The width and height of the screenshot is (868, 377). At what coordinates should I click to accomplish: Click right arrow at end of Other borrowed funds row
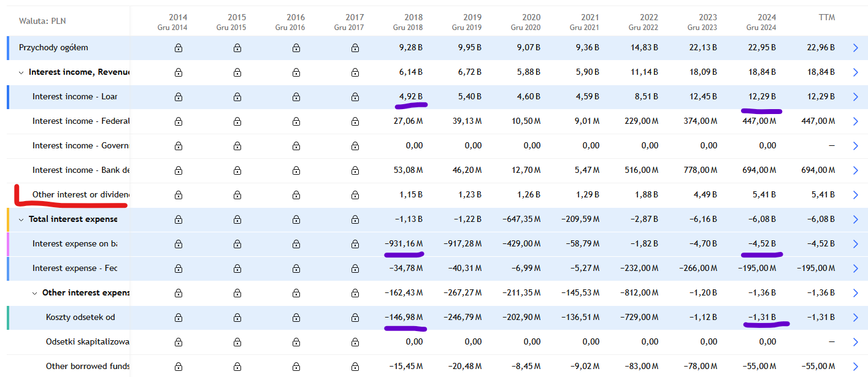coord(856,367)
